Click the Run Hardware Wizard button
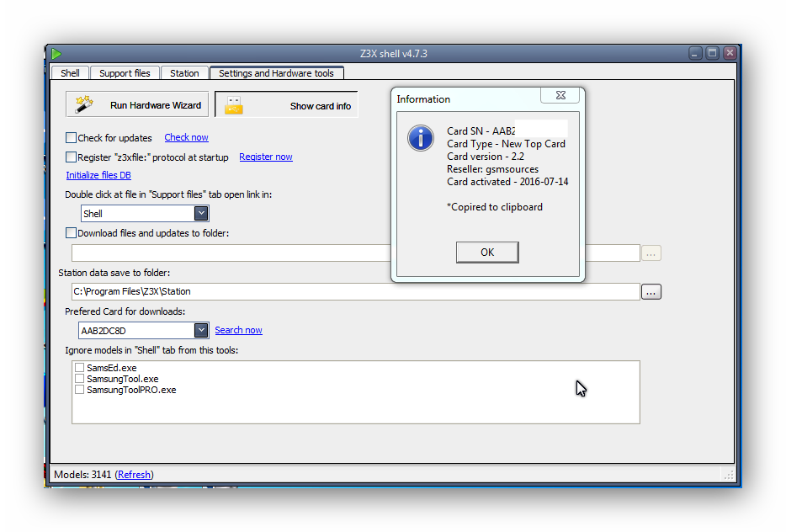Image resolution: width=786 pixels, height=532 pixels. (137, 104)
